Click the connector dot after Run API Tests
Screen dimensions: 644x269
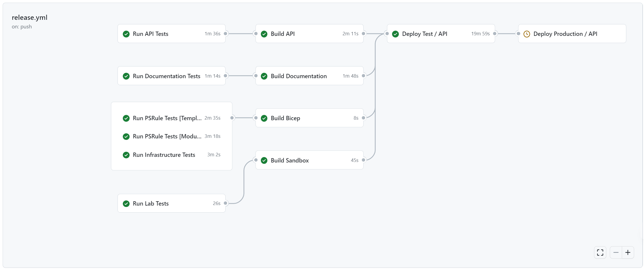225,34
